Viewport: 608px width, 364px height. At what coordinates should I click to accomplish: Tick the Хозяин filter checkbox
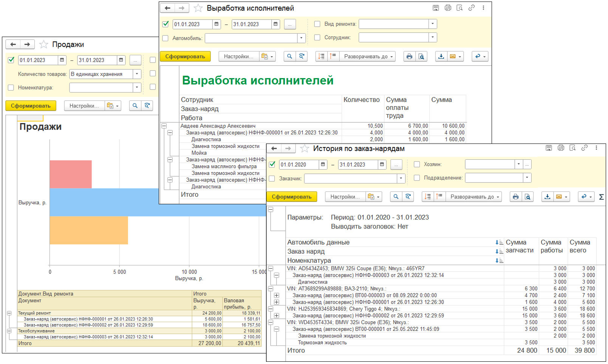[417, 165]
